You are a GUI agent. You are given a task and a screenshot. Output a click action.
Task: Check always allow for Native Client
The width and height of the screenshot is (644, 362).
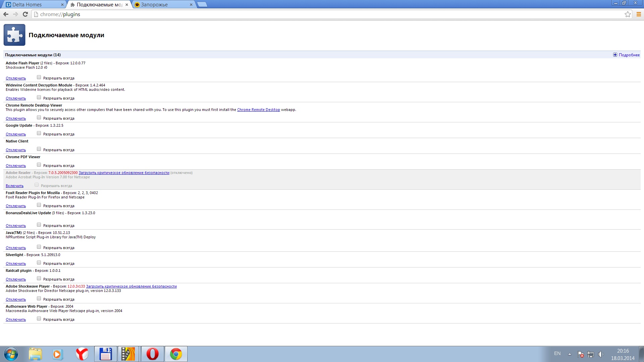tap(39, 149)
